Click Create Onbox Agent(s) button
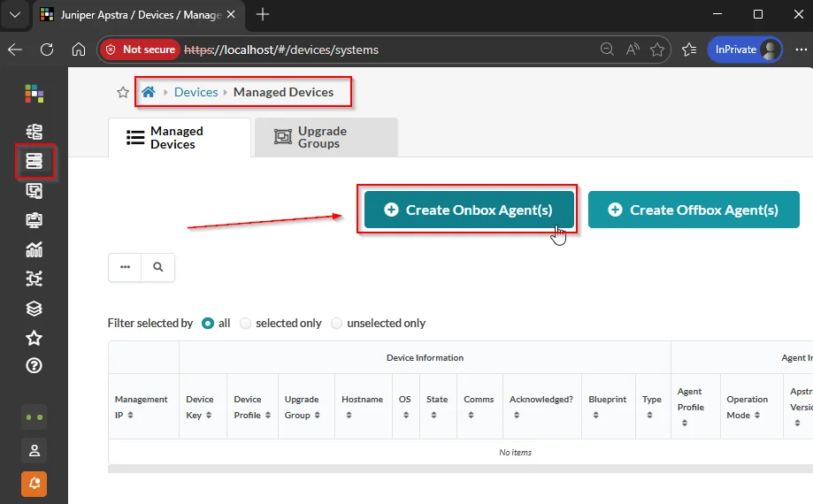813x504 pixels. pos(469,210)
